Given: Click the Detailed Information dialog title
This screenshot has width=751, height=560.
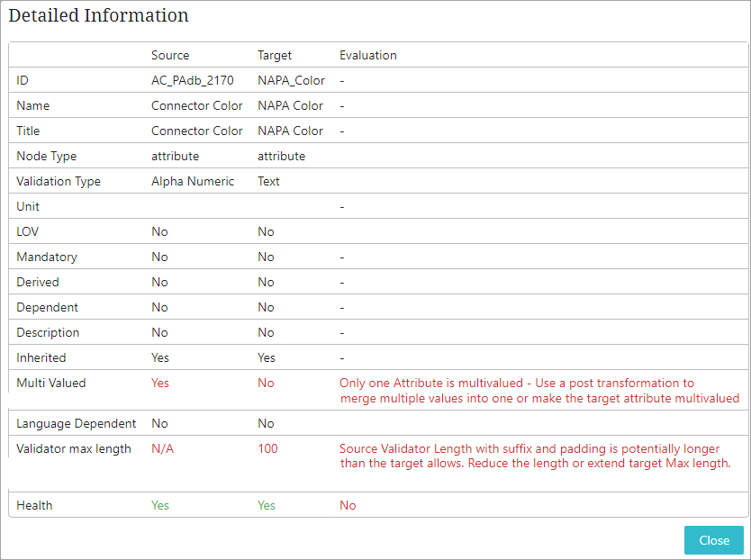Looking at the screenshot, I should (98, 15).
